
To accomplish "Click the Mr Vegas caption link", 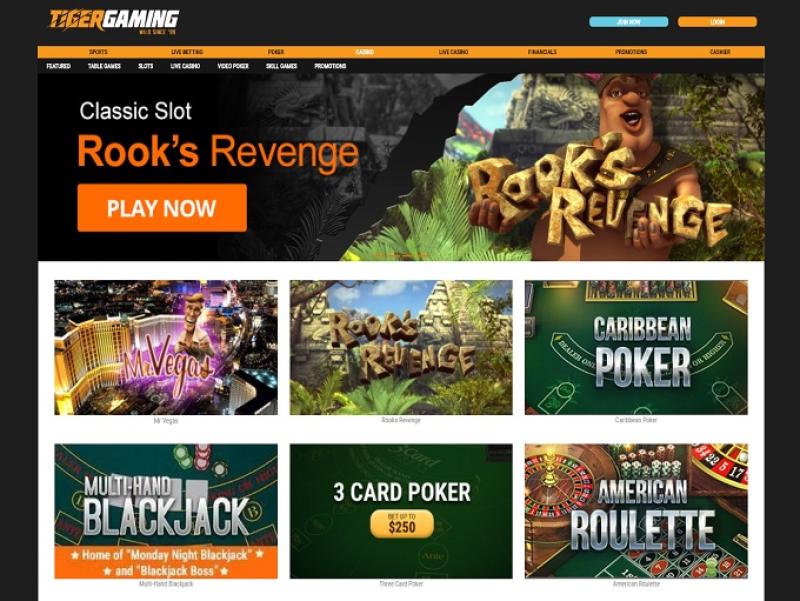I will click(x=166, y=420).
